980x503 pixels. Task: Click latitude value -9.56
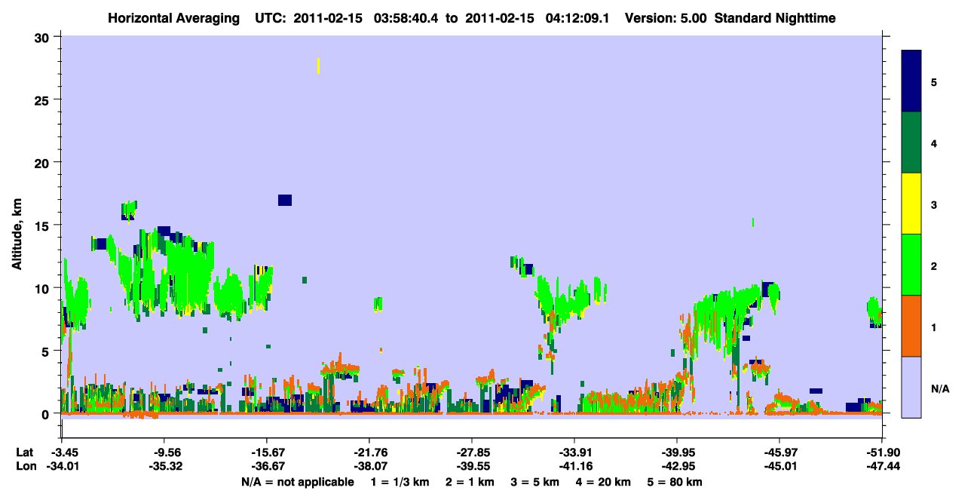(x=164, y=452)
